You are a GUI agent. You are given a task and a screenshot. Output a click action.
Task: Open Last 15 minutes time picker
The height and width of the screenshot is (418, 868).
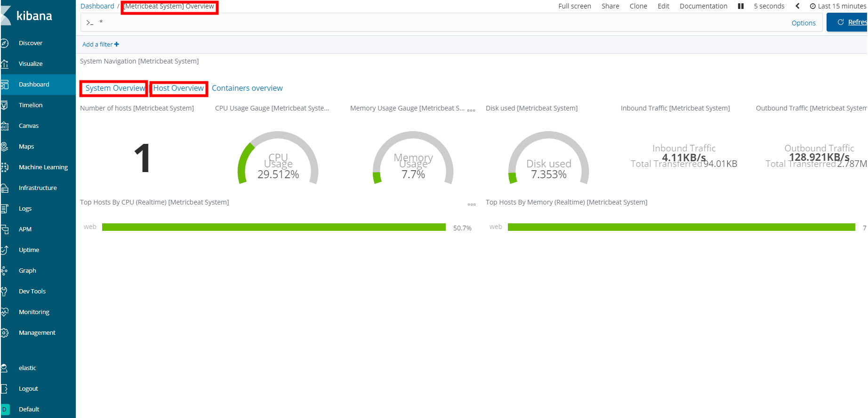coord(838,6)
